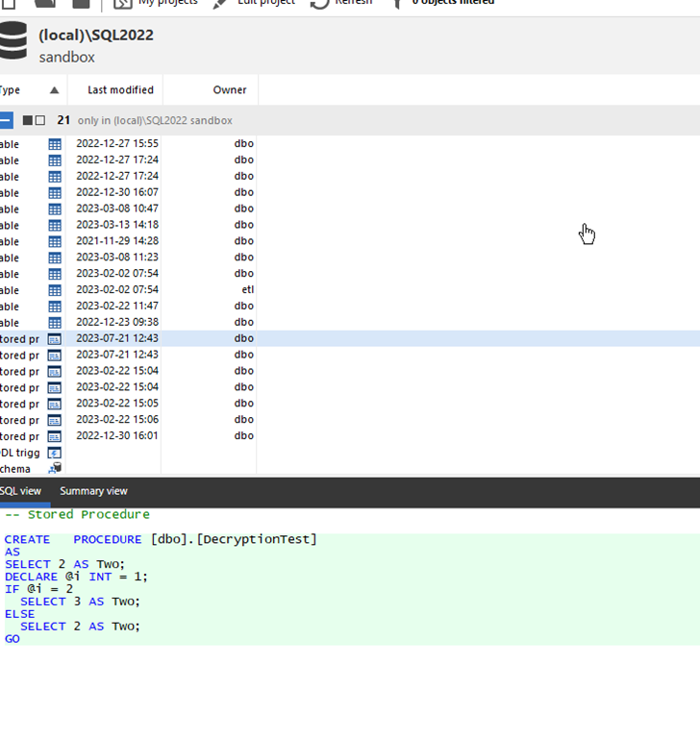This screenshot has width=700, height=738.
Task: Click the stored procedure icon dated 2022-12-30 16:01
Action: [x=55, y=436]
